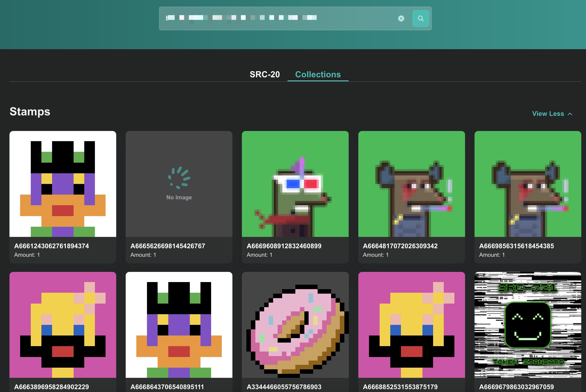Open stamp A6664817072026309342 smoking rat image
The height and width of the screenshot is (392, 586).
pyautogui.click(x=411, y=184)
